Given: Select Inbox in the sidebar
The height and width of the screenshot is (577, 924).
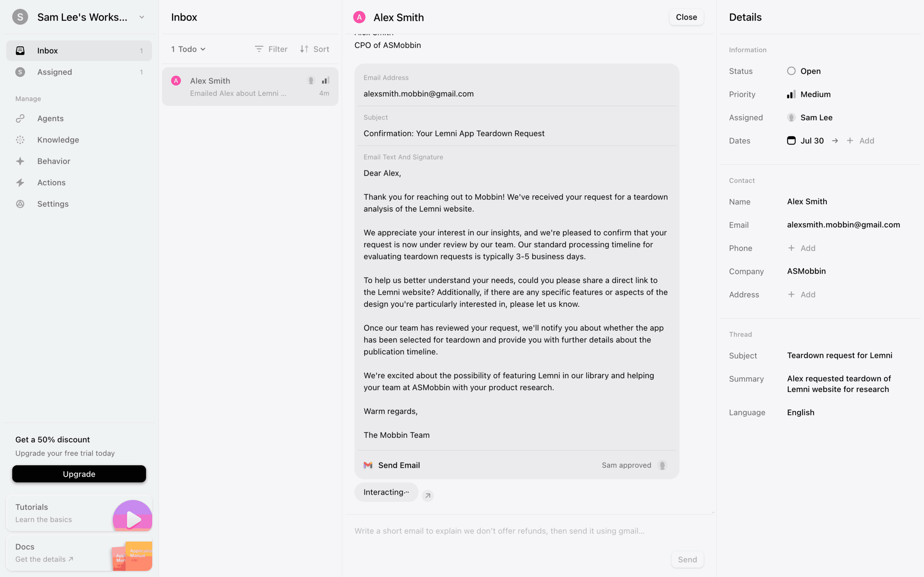Looking at the screenshot, I should [x=47, y=50].
